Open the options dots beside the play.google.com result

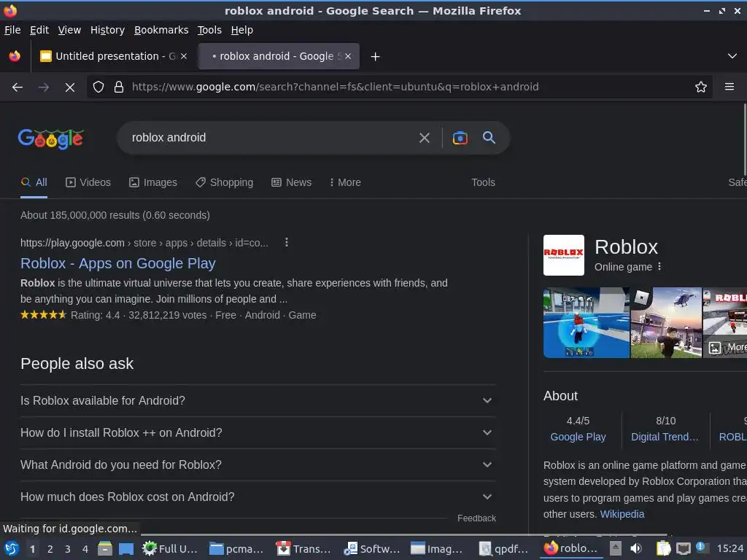click(286, 242)
